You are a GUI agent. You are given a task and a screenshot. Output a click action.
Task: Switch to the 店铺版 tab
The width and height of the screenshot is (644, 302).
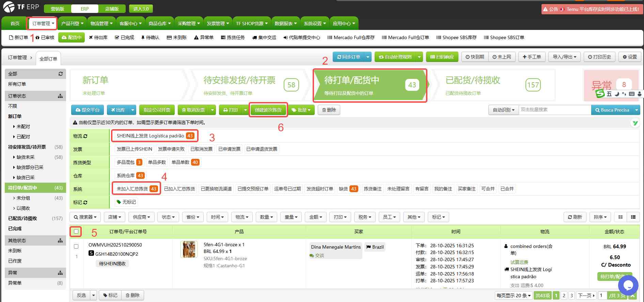[x=112, y=9]
